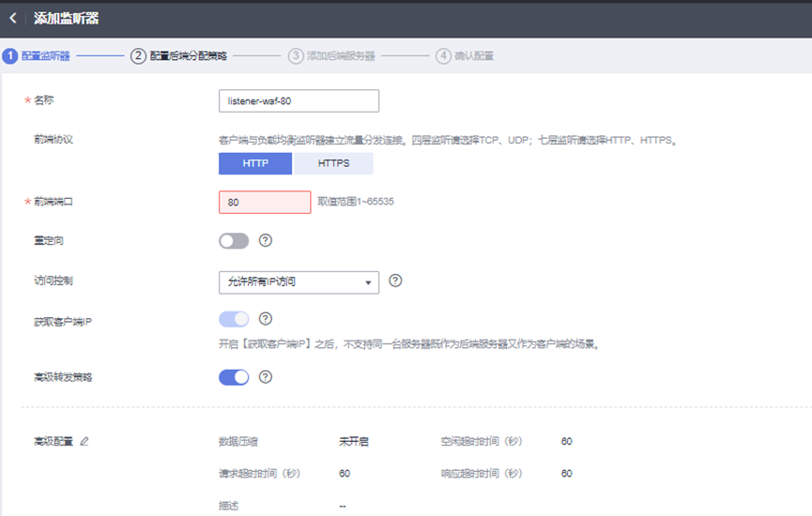Disable the 高级转发策略 switch
The image size is (812, 516).
click(x=234, y=377)
